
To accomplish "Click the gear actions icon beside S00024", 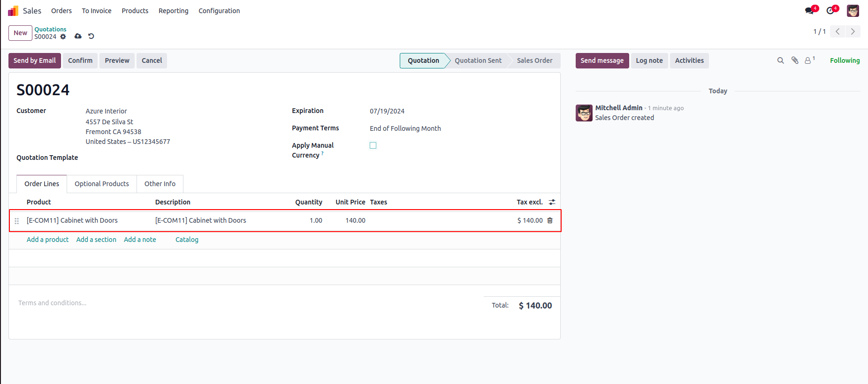I will 63,37.
